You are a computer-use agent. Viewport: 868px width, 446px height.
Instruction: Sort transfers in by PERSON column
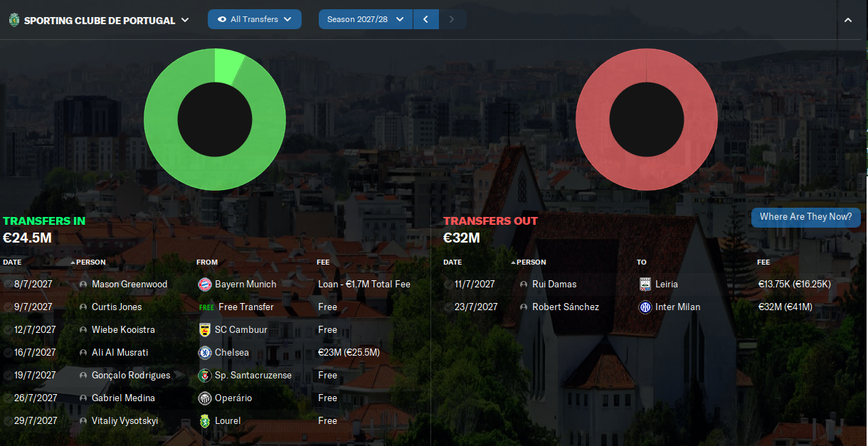click(90, 262)
